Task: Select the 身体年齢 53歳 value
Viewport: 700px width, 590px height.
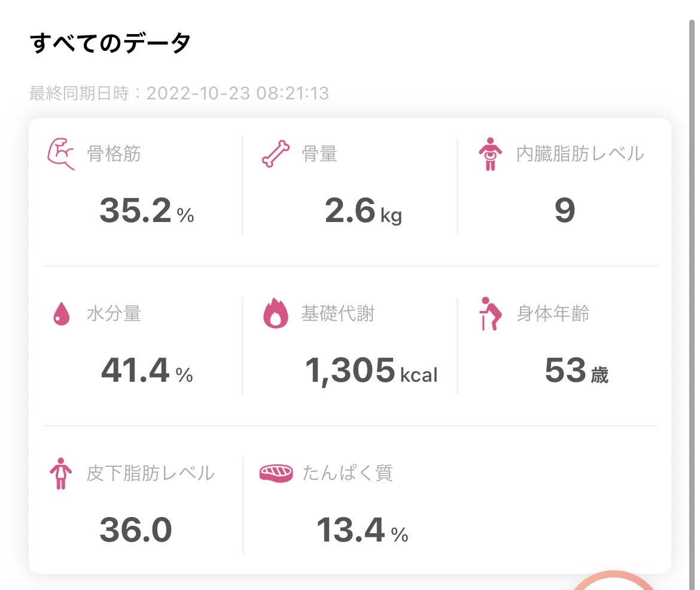Action: 576,370
